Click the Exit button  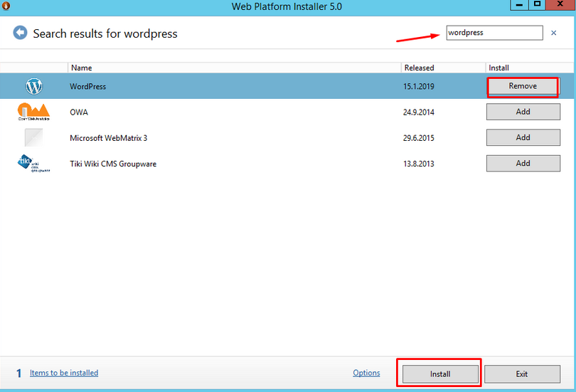(x=522, y=374)
